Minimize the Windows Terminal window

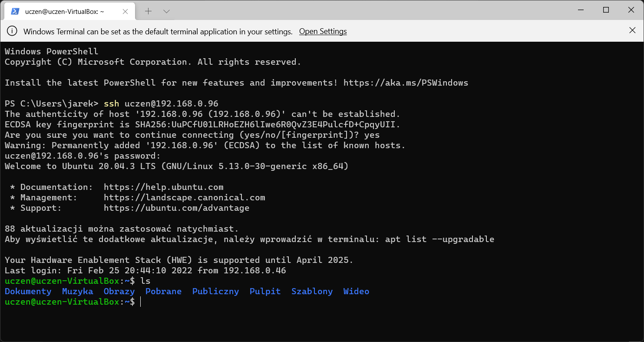581,10
